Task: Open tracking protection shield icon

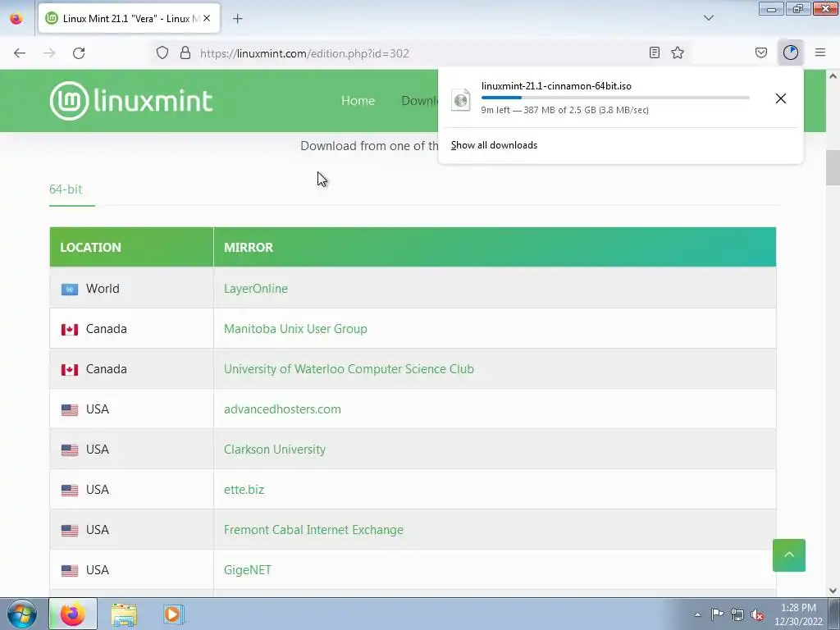Action: pyautogui.click(x=162, y=53)
